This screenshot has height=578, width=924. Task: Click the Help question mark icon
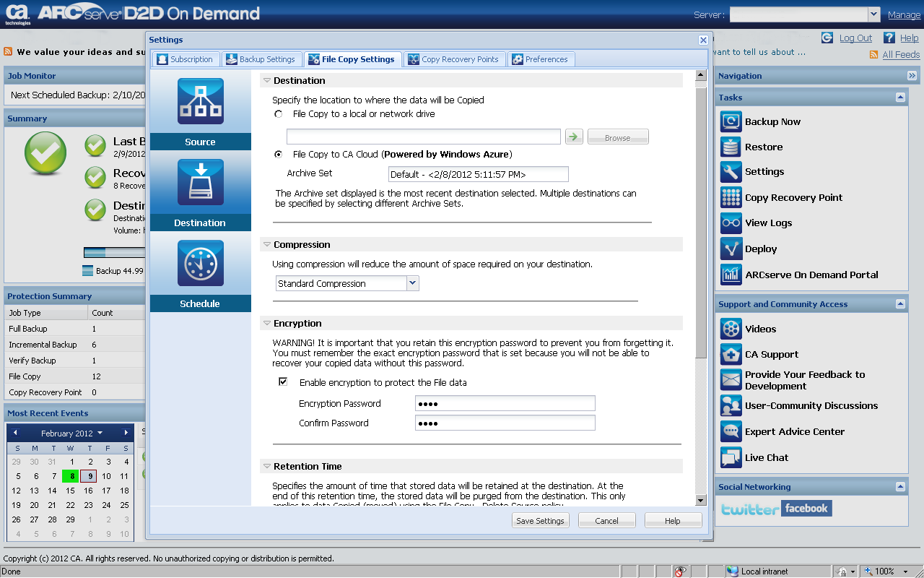889,38
